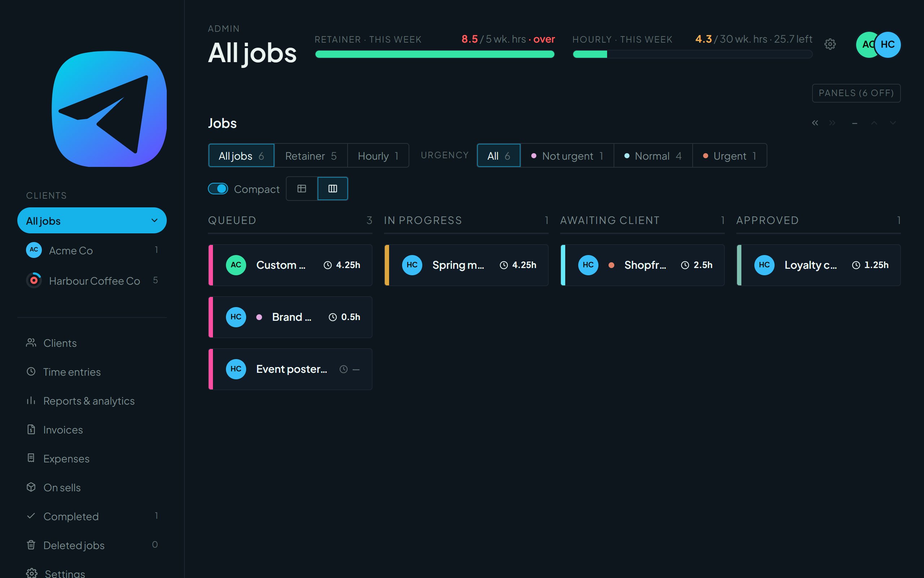Filter urgency by Normal
The height and width of the screenshot is (578, 924).
tap(653, 156)
